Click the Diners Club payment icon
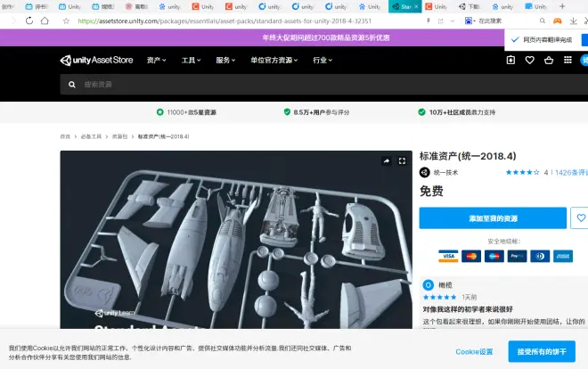 tap(540, 256)
